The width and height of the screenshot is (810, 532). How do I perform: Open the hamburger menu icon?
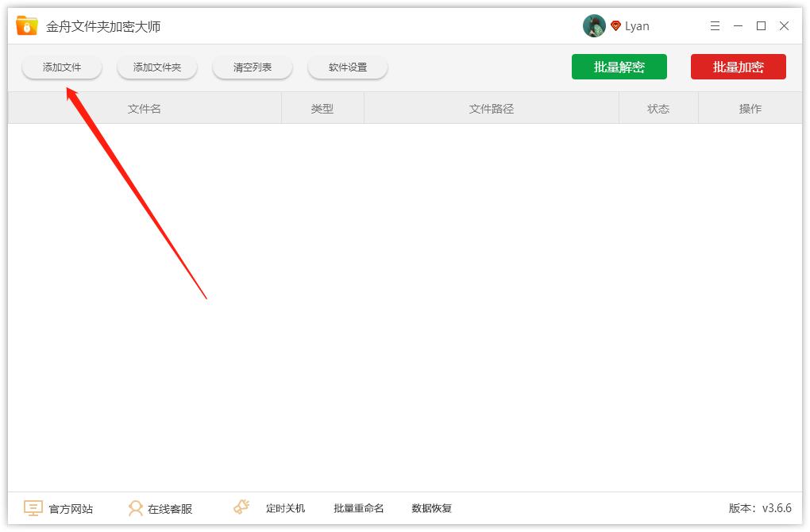(x=714, y=25)
